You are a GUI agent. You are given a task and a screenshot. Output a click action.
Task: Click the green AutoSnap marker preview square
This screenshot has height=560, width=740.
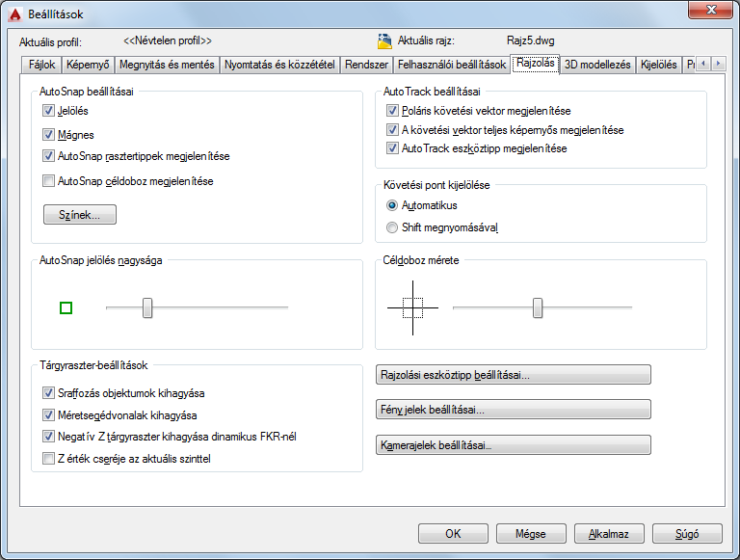[66, 308]
